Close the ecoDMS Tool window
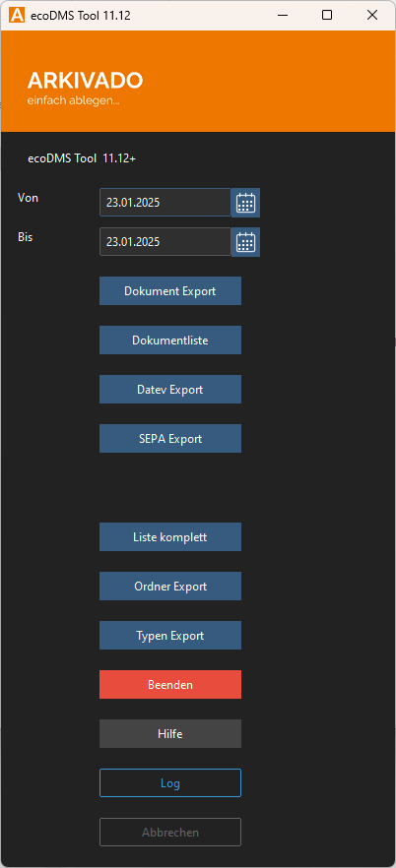This screenshot has width=396, height=868. (x=372, y=15)
